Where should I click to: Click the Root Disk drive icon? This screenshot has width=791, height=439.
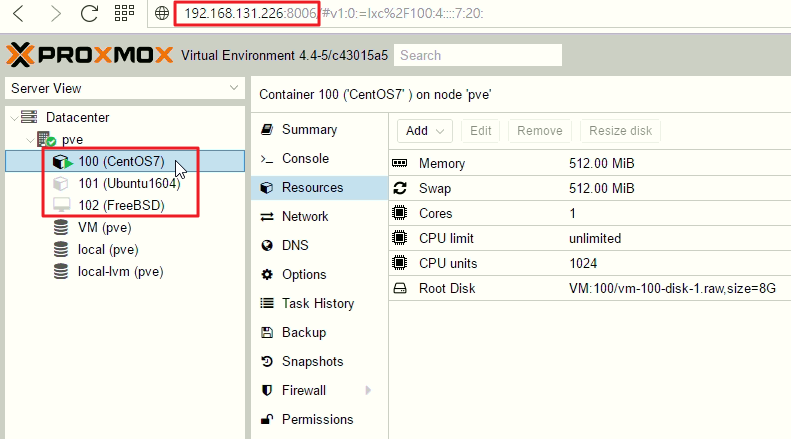[x=400, y=288]
